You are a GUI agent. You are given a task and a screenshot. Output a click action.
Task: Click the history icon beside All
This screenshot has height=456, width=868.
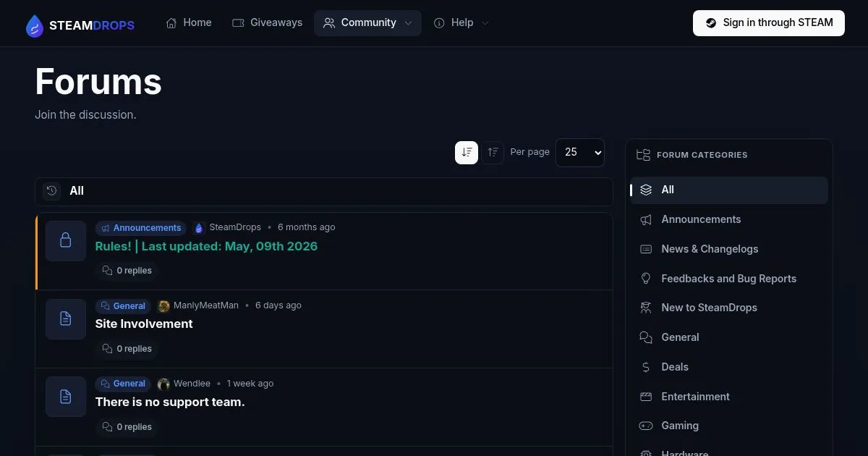click(51, 191)
